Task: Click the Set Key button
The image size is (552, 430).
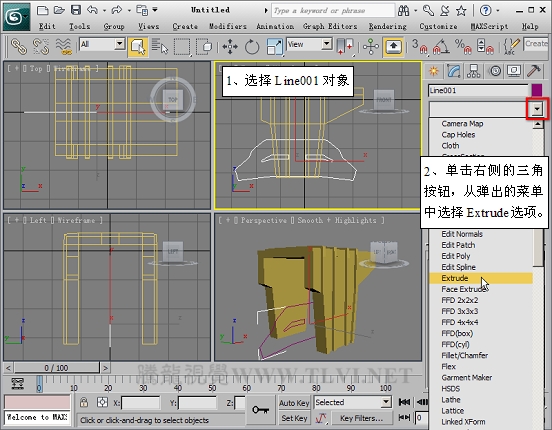Action: (x=294, y=418)
